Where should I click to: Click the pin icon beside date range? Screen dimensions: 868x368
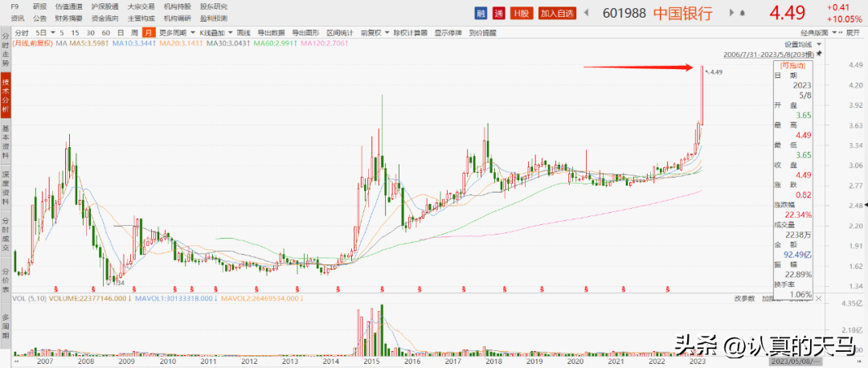point(819,54)
